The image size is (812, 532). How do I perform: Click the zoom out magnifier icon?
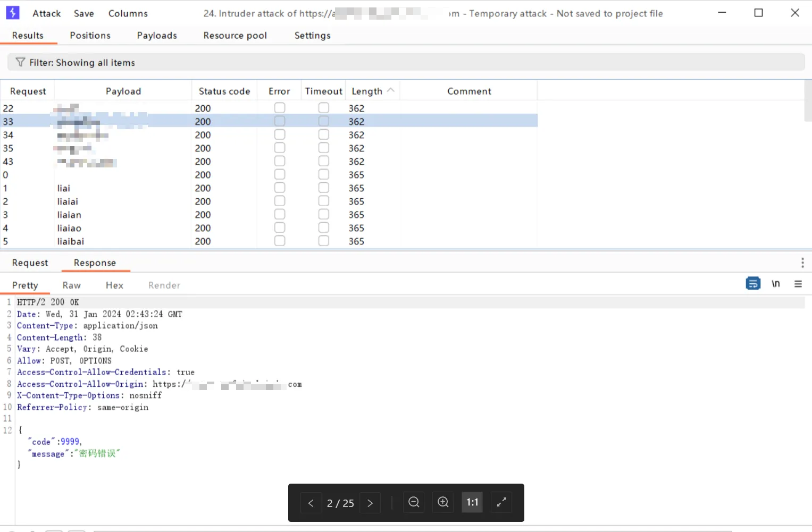pos(414,502)
